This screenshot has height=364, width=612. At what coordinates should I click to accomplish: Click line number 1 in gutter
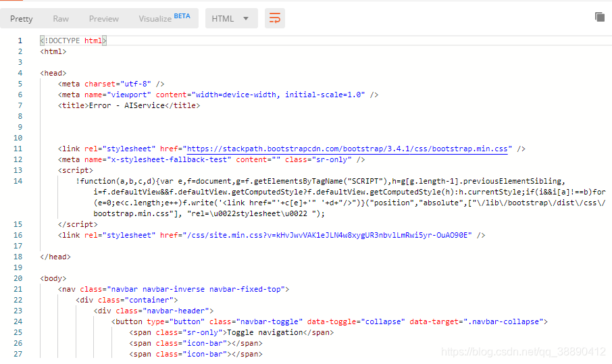pyautogui.click(x=20, y=41)
